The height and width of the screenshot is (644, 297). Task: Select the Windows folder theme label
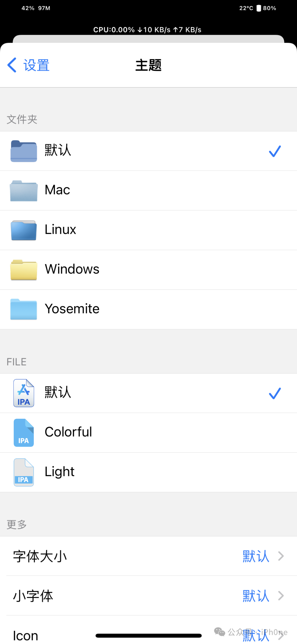coord(72,269)
